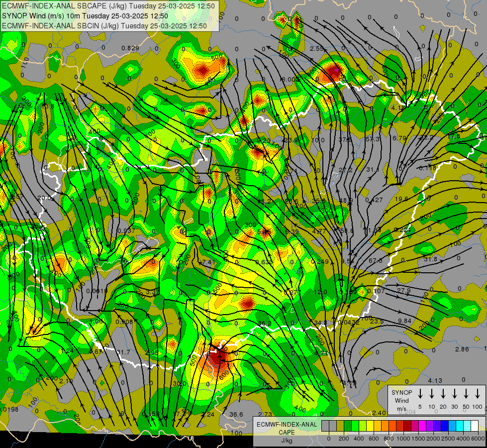This screenshot has height=448, width=487.
Task: Click the SYNOP Wind 10m title line
Action: tap(85, 16)
